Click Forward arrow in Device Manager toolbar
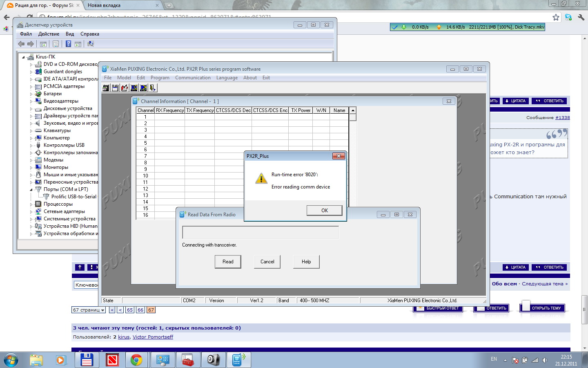Viewport: 588px width, 368px height. pyautogui.click(x=31, y=44)
